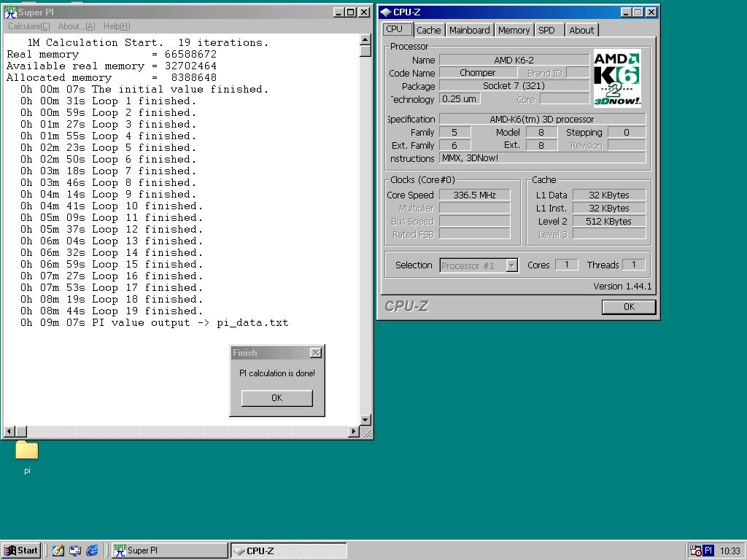Click the Ext. Family value field showing 6
This screenshot has height=560, width=747.
[454, 145]
